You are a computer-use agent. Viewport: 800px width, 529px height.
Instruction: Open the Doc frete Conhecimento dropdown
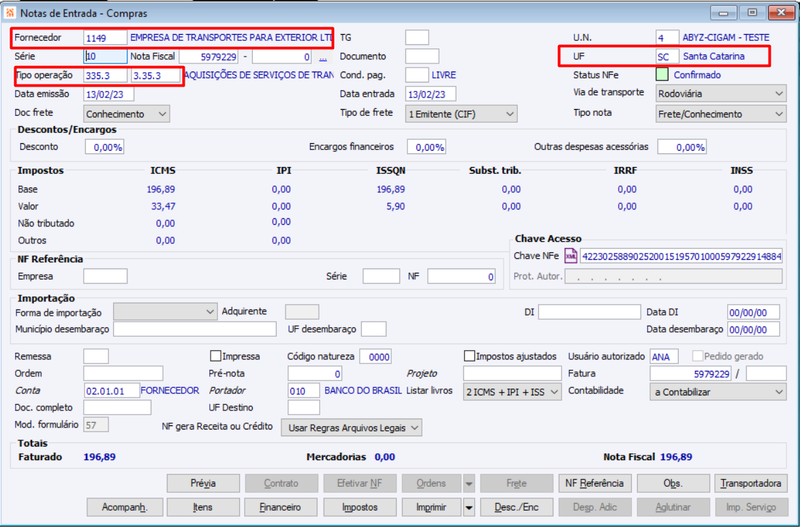(x=126, y=114)
